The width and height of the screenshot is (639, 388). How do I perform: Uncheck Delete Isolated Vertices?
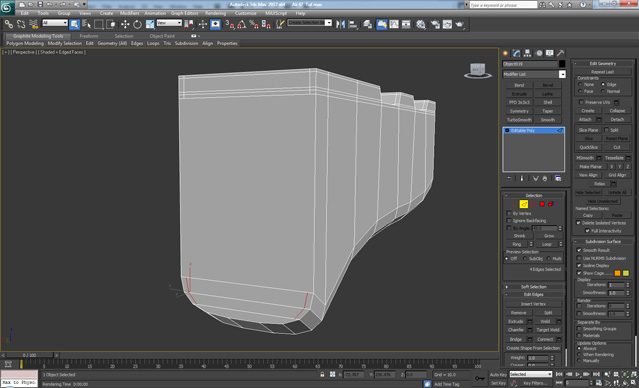coord(578,223)
